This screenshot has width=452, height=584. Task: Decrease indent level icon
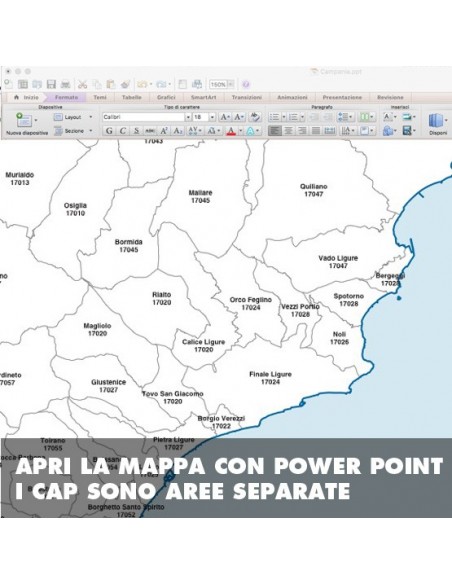click(314, 117)
